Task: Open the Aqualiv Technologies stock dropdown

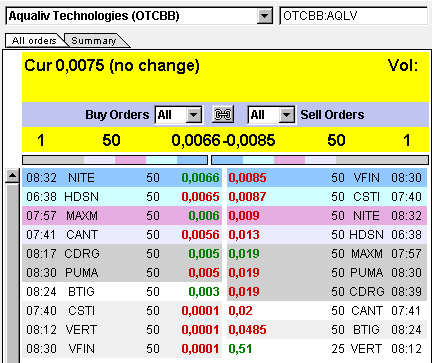Action: (265, 16)
